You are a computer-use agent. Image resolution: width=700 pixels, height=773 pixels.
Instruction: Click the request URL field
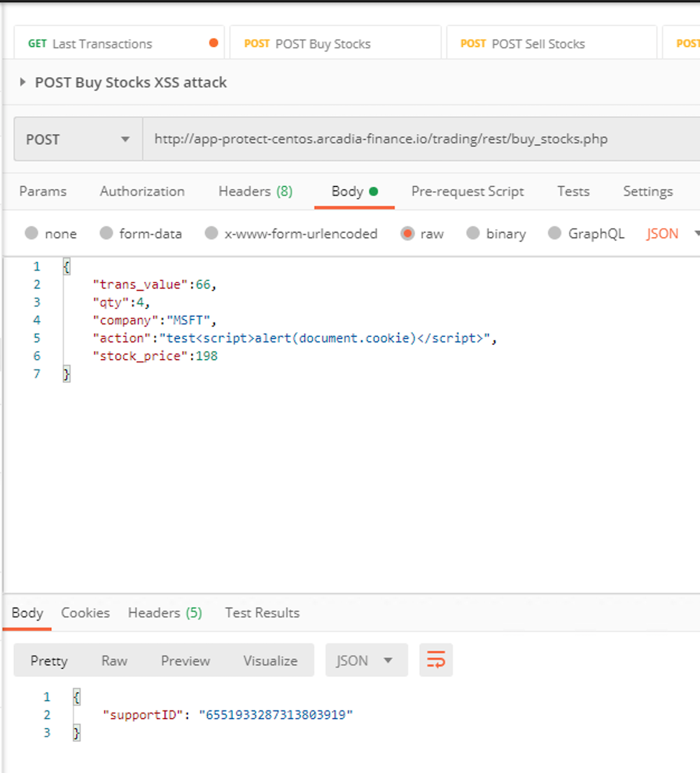(x=421, y=139)
